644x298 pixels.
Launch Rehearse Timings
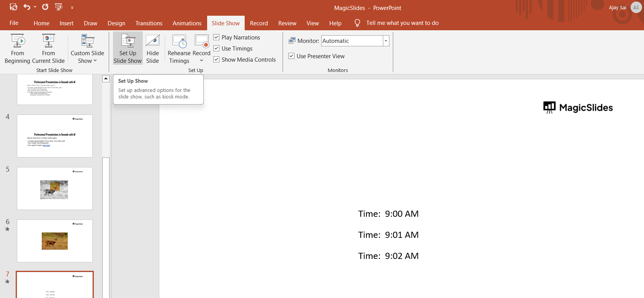(x=179, y=48)
